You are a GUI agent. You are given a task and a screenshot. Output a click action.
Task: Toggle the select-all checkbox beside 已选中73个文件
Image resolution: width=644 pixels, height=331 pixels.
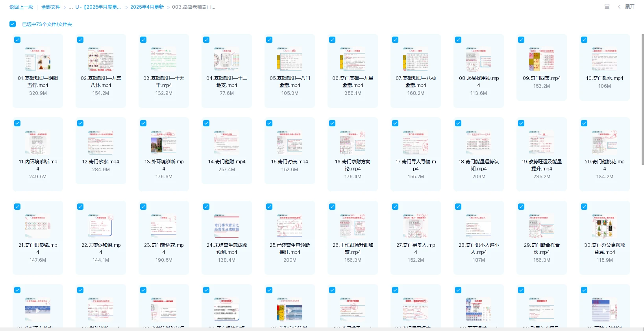point(13,24)
